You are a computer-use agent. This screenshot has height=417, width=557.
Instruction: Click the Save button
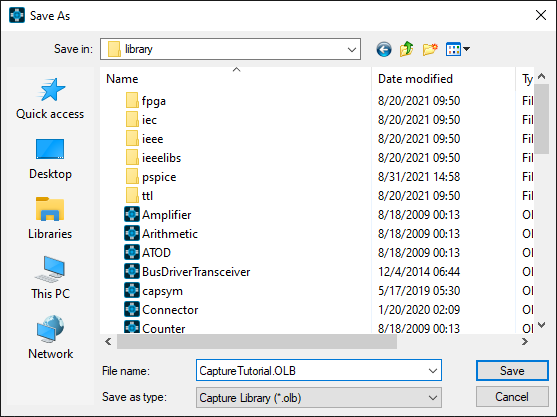point(512,371)
